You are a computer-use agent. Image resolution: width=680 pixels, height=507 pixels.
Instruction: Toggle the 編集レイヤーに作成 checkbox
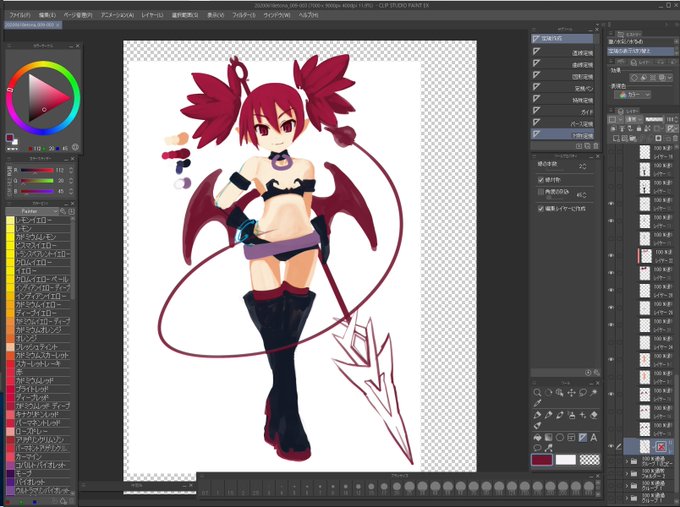click(541, 209)
